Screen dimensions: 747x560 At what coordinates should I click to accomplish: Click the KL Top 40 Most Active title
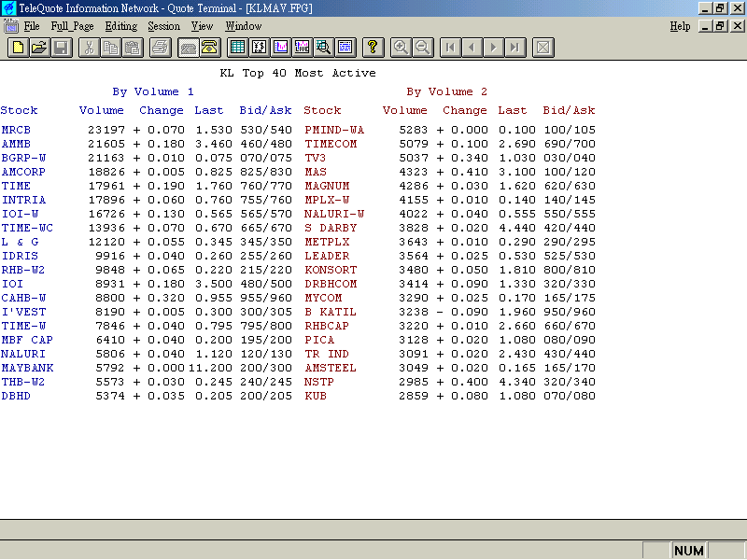pyautogui.click(x=298, y=74)
